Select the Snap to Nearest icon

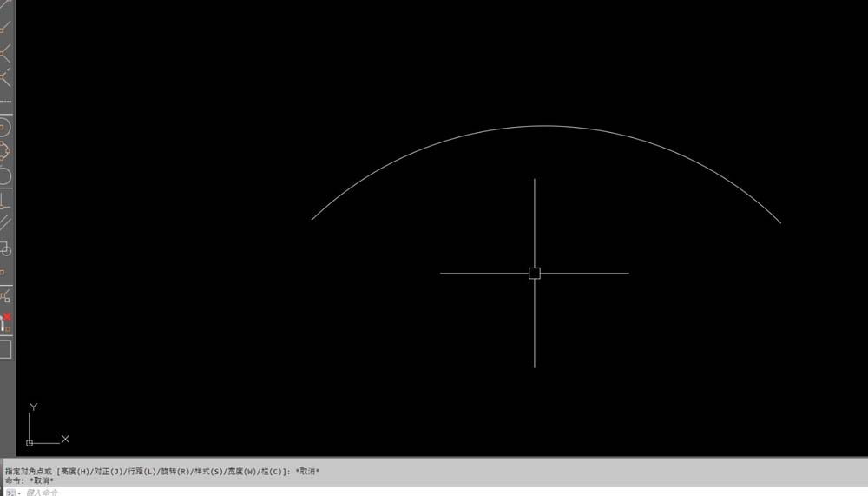pos(5,296)
